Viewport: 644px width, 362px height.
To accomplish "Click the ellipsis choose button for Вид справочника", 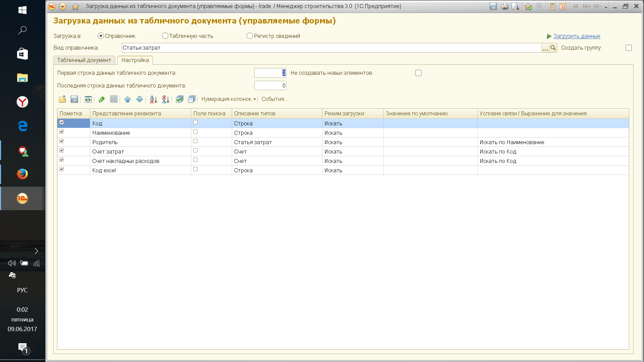I will (x=545, y=48).
